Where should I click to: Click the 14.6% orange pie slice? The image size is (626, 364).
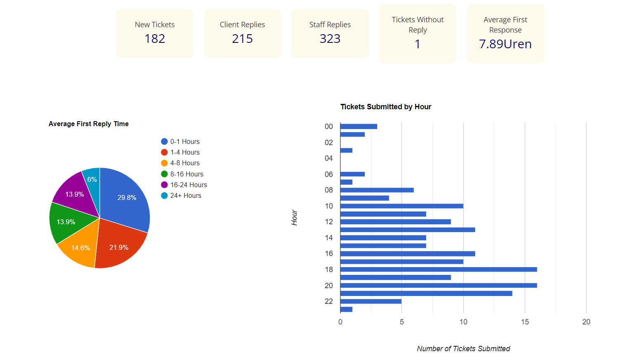click(x=80, y=248)
